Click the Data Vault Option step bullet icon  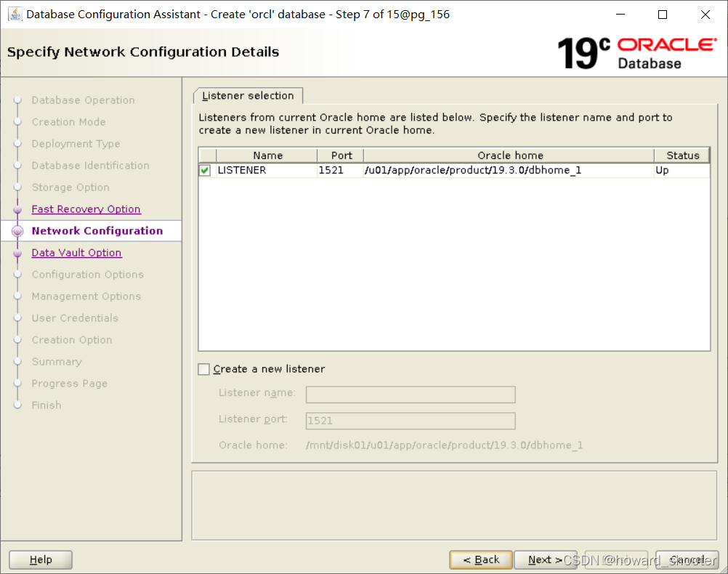pos(17,254)
